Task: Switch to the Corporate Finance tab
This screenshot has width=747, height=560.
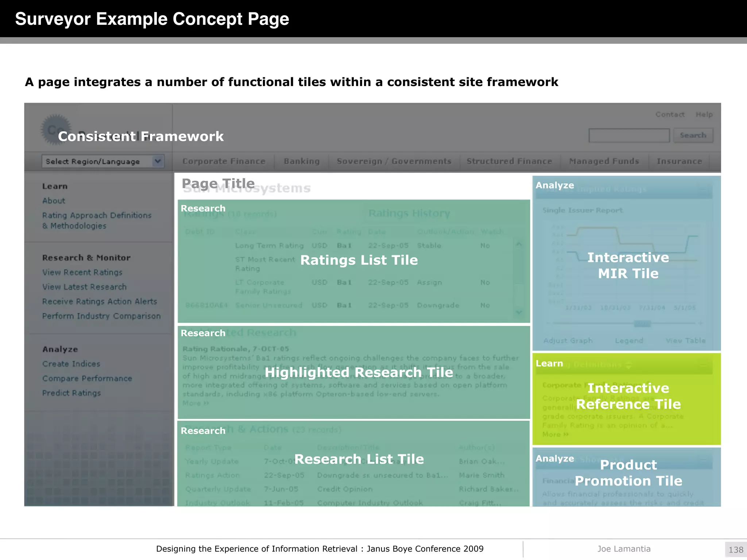Action: tap(224, 161)
